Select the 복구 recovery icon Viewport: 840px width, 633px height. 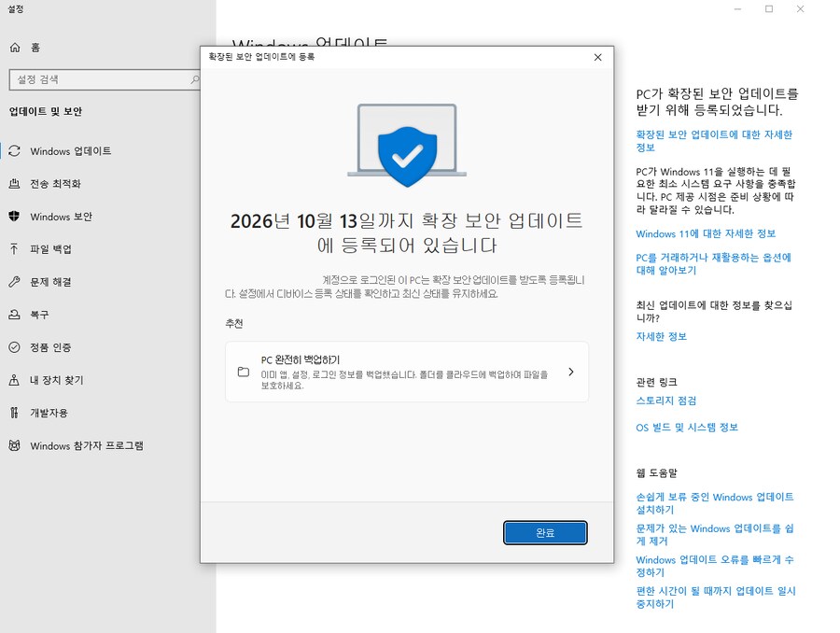click(14, 315)
